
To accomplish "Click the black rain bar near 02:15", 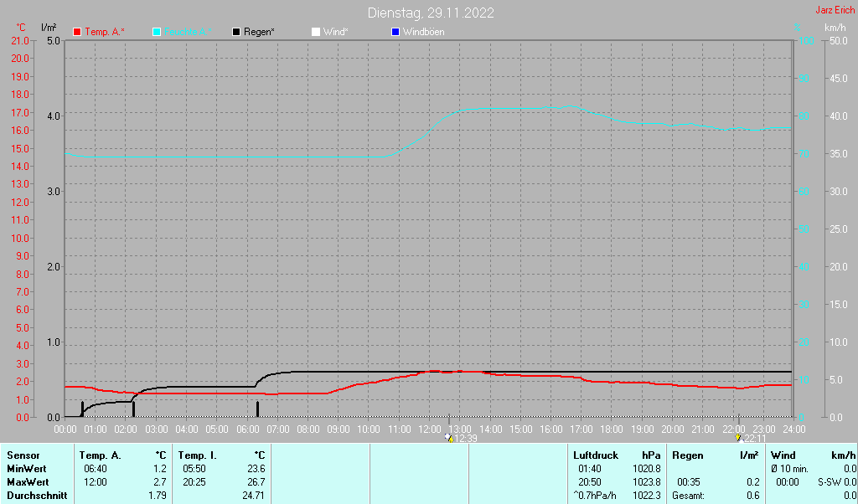I will click(133, 409).
